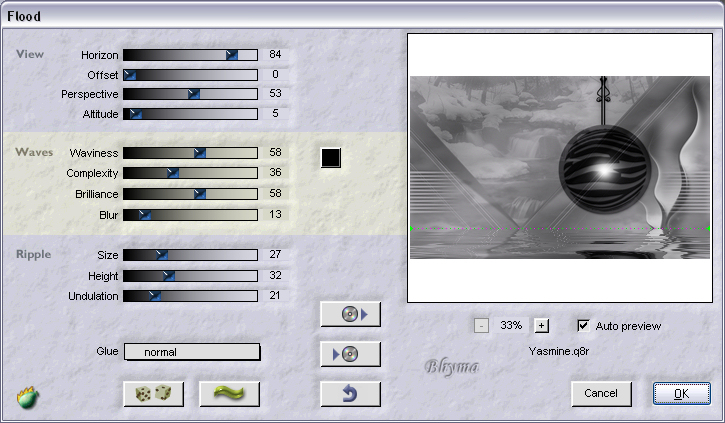
Task: Click the Waviness slider handle
Action: click(x=200, y=153)
